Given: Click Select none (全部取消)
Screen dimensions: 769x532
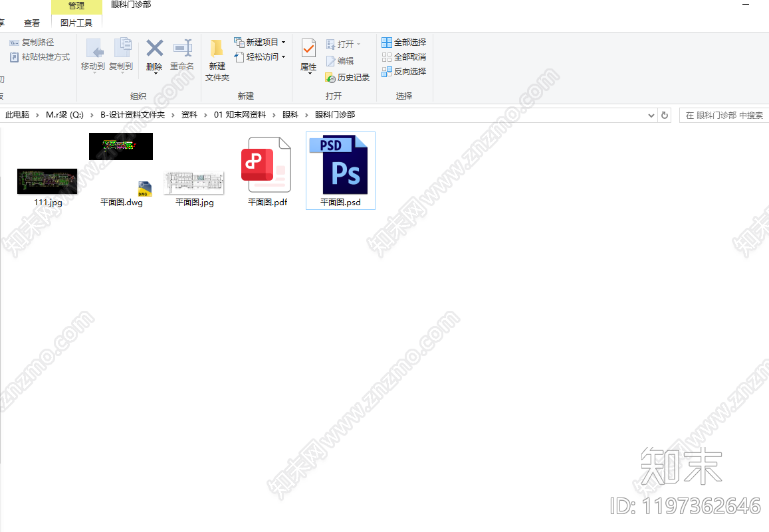Looking at the screenshot, I should point(404,57).
